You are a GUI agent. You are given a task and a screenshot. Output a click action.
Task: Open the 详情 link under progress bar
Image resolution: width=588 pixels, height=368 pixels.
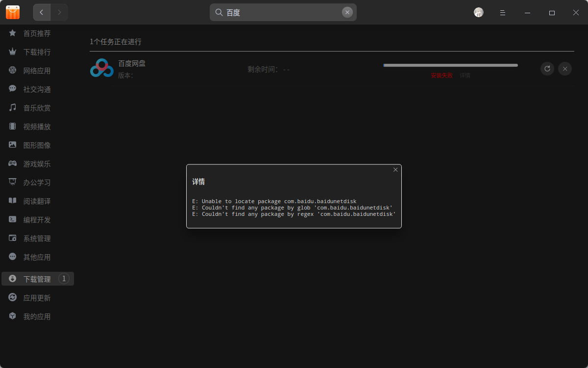465,76
